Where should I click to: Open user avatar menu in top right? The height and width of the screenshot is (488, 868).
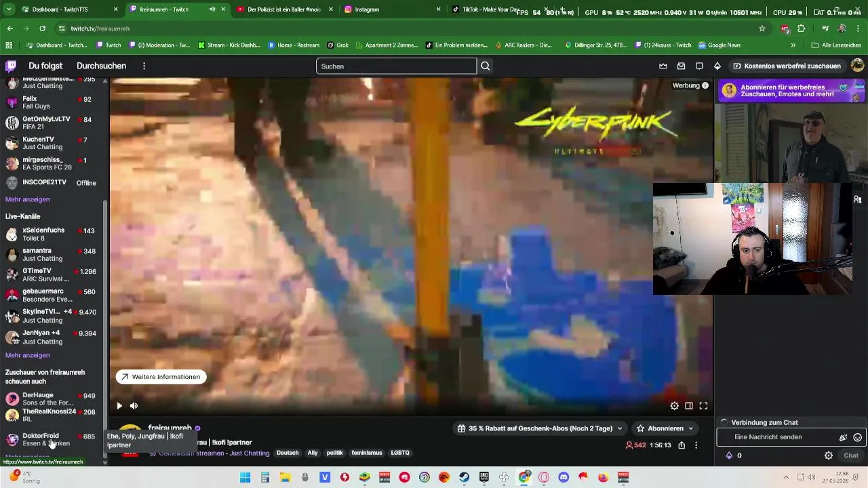857,66
